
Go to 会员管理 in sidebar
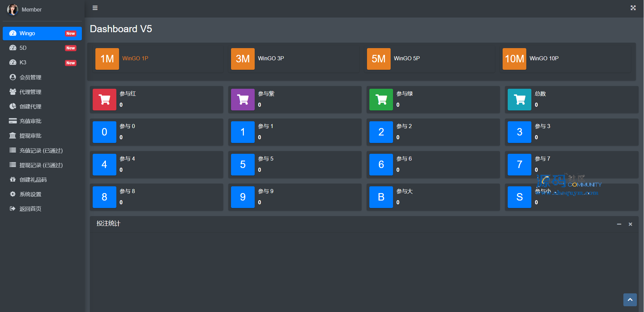30,77
